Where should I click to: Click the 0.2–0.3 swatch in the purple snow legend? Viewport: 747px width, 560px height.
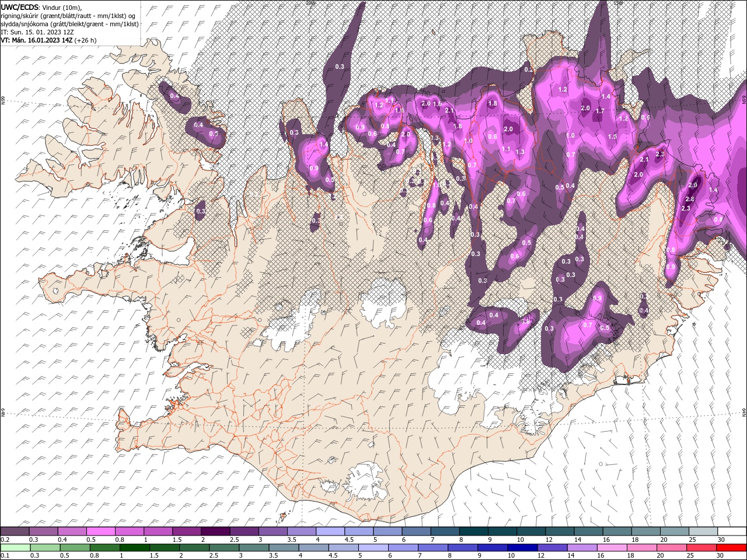[15, 531]
